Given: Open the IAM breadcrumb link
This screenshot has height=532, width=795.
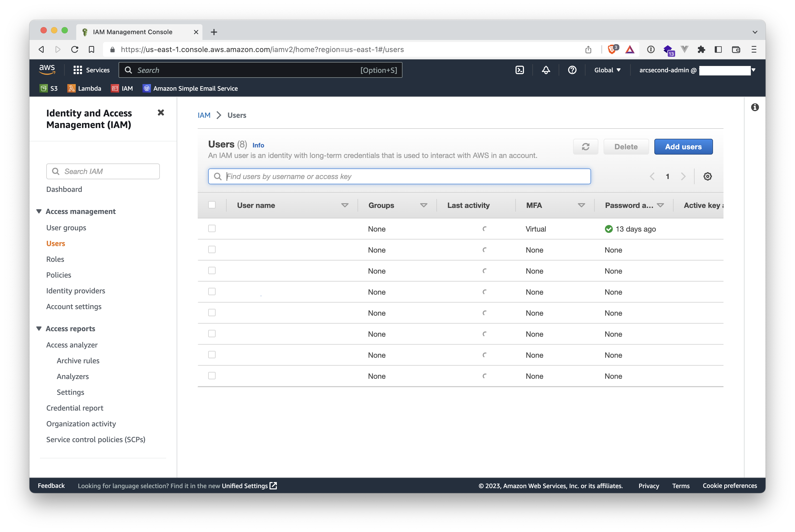Looking at the screenshot, I should (204, 115).
